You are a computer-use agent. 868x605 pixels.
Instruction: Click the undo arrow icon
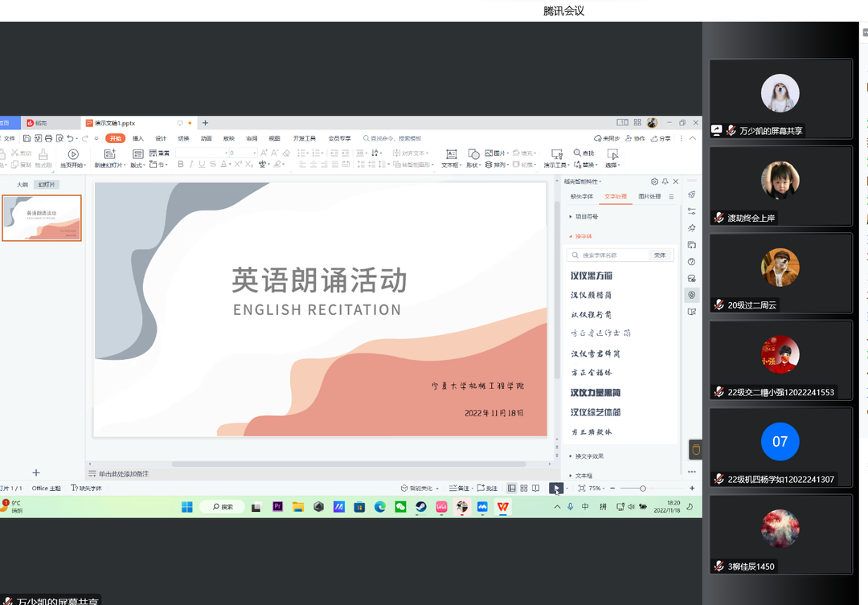coord(71,138)
